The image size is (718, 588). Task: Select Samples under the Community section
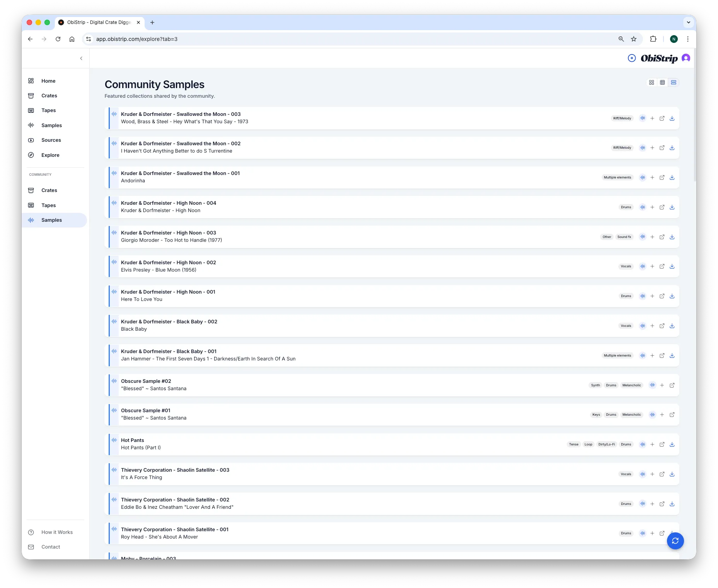pos(51,220)
